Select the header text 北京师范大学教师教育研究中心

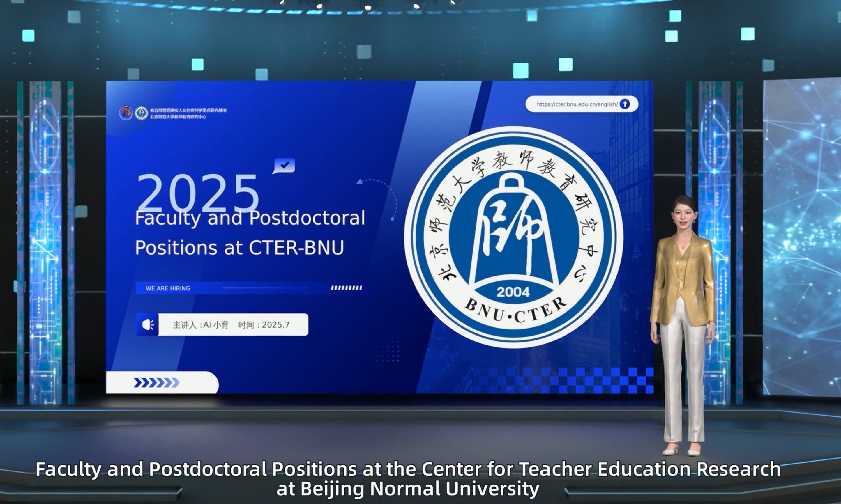click(x=178, y=117)
